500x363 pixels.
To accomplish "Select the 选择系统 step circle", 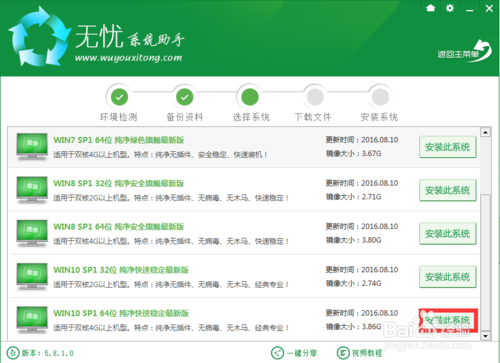I will click(250, 97).
